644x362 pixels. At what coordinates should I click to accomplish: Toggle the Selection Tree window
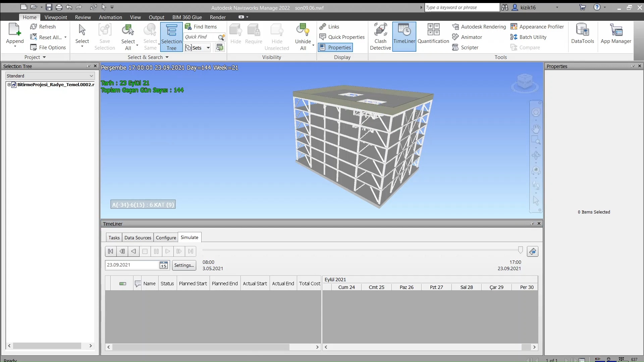[x=171, y=37]
